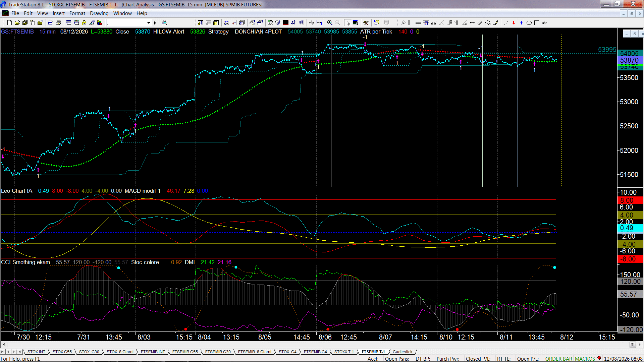
Task: Switch to the STOX 8 Giorni tab
Action: 120,352
